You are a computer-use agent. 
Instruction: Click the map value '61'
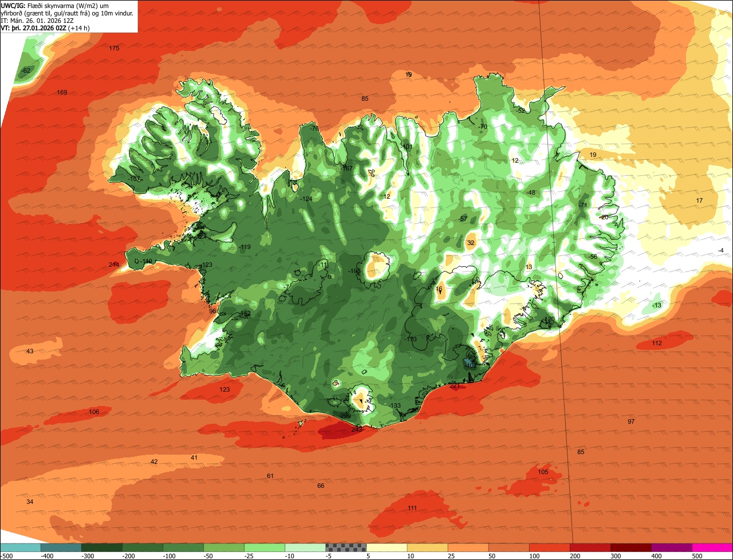(270, 476)
